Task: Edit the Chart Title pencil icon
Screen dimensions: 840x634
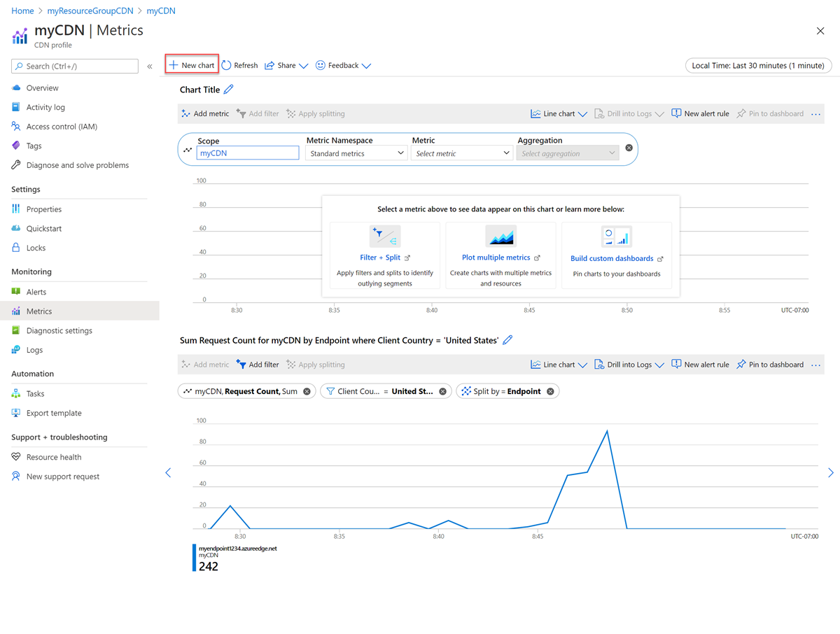Action: click(229, 90)
